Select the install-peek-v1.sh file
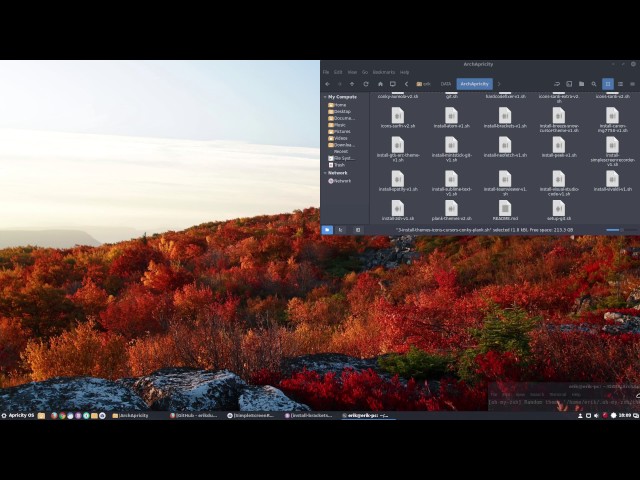640x480 pixels. pos(558,147)
